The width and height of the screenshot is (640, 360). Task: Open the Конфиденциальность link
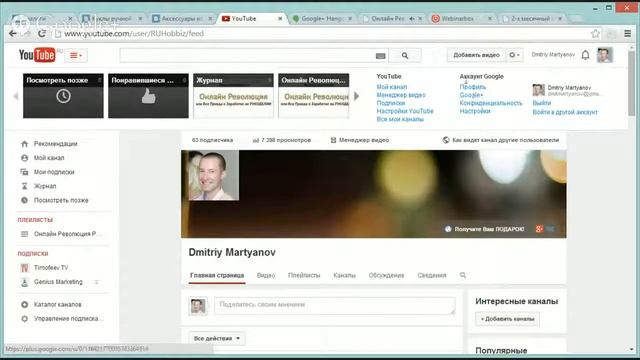coord(491,103)
